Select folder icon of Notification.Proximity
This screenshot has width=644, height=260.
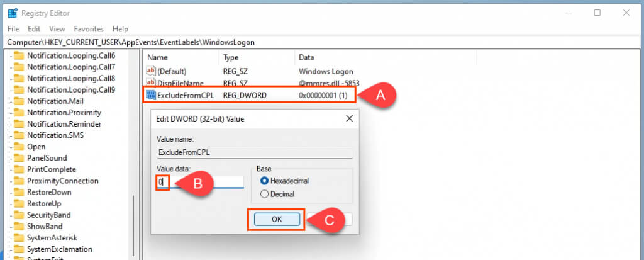click(19, 112)
